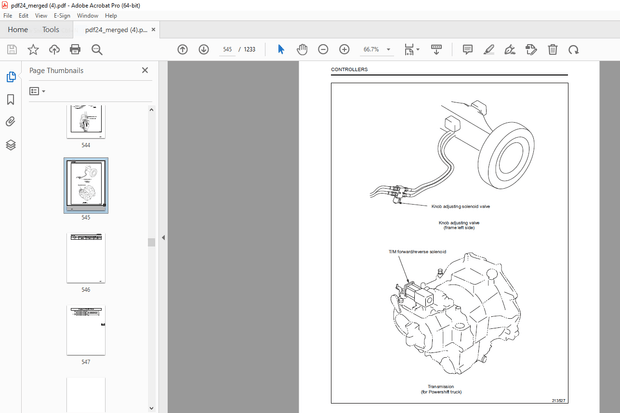
Task: Open the Page Thumbnails pane icon
Action: (x=11, y=77)
